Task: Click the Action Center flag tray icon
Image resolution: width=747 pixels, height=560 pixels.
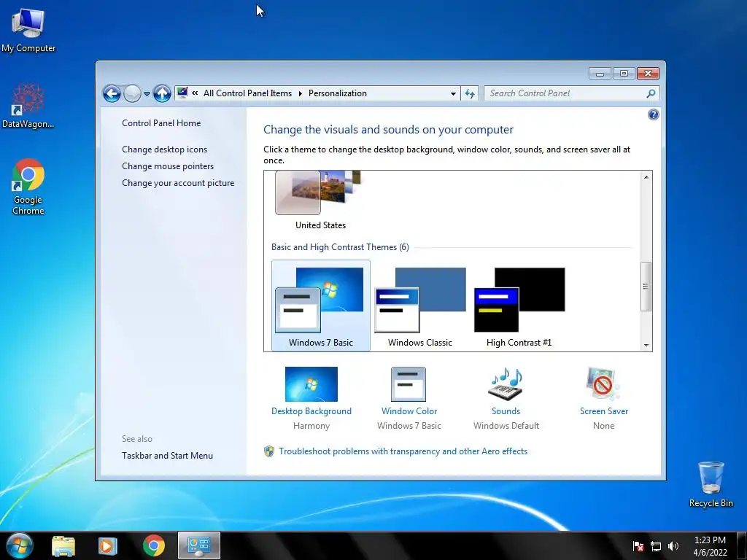Action: click(638, 546)
